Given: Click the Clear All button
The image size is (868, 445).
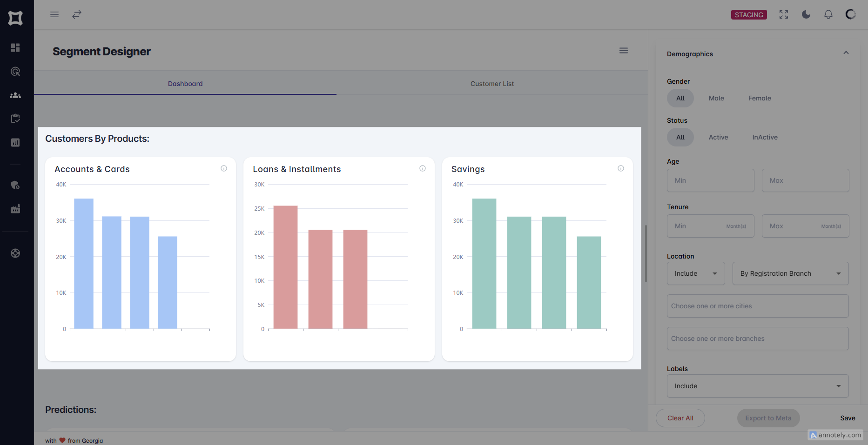Looking at the screenshot, I should 680,418.
